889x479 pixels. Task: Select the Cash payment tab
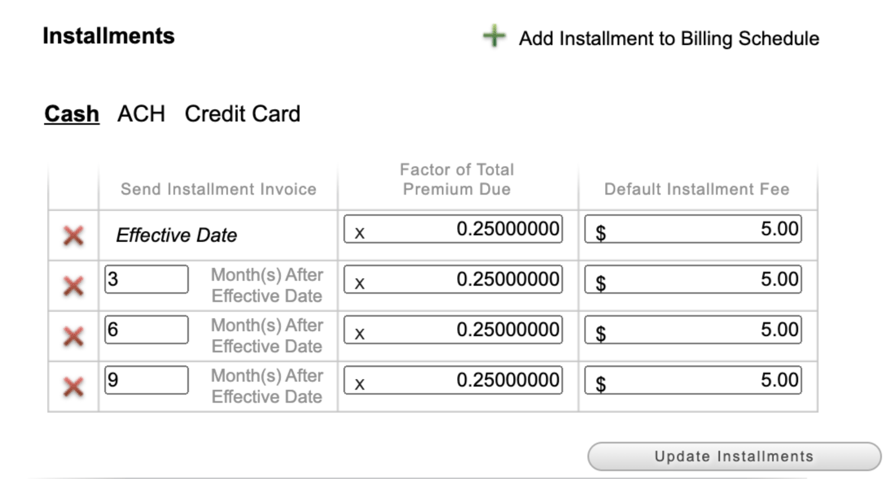(71, 113)
